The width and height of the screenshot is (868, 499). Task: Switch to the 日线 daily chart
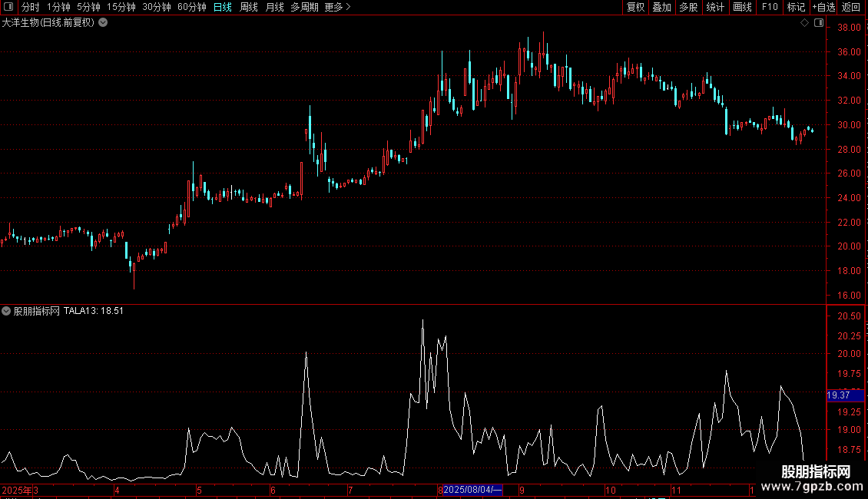[x=223, y=7]
